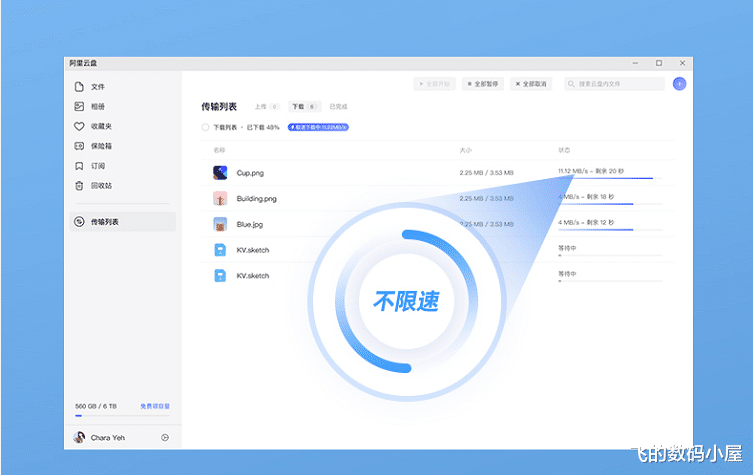
Task: Click the Cup.png file thumbnail icon
Action: point(220,172)
